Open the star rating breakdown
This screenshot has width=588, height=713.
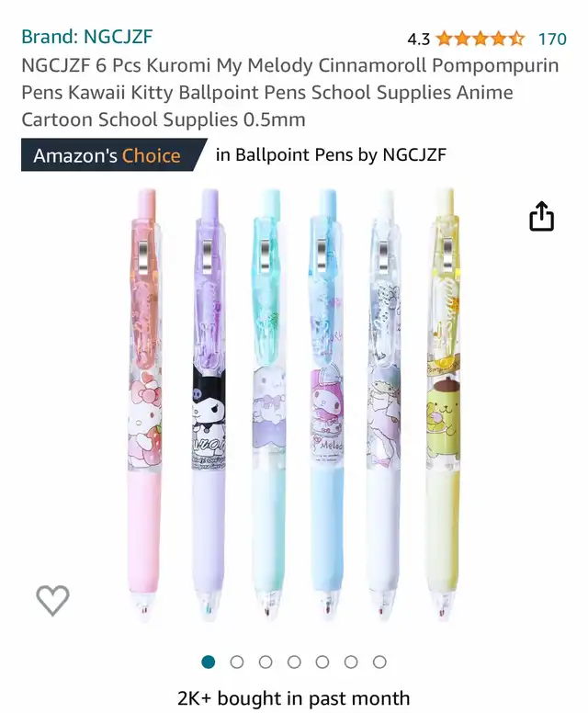click(481, 40)
